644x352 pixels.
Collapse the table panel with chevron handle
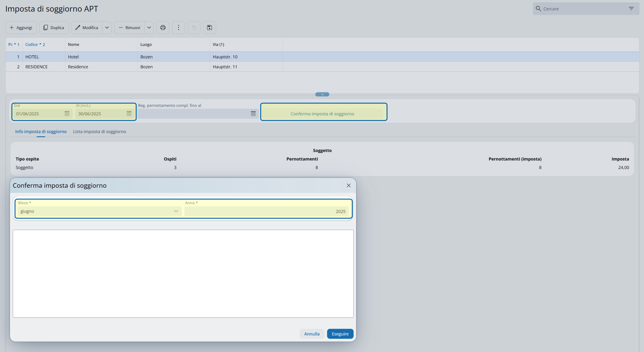tap(322, 94)
